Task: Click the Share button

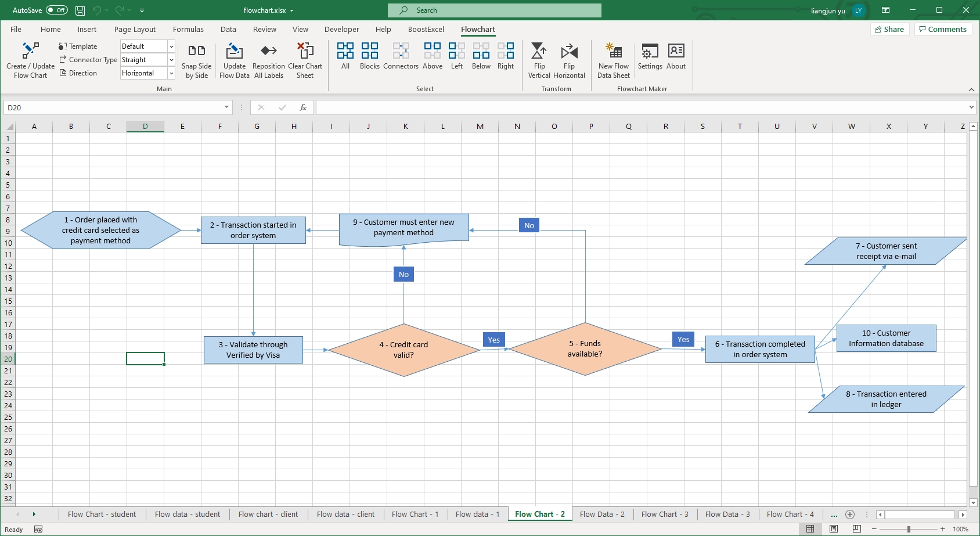Action: click(x=889, y=29)
